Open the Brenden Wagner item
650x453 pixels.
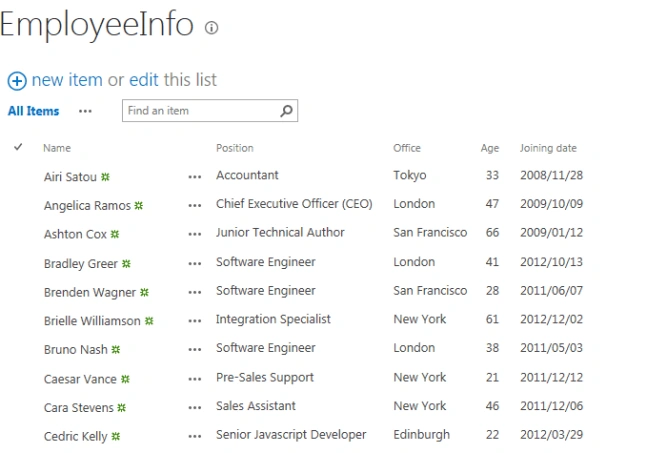click(90, 292)
